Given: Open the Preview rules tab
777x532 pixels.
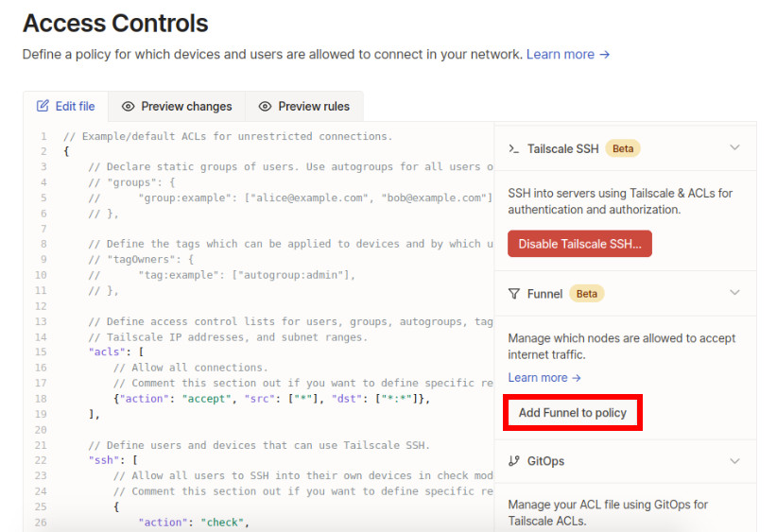Looking at the screenshot, I should 304,107.
